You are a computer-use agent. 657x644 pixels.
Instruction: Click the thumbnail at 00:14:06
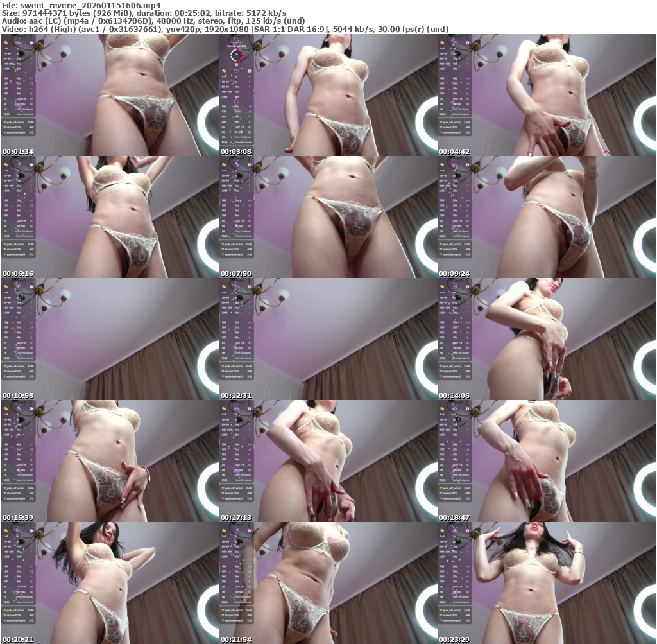click(547, 339)
